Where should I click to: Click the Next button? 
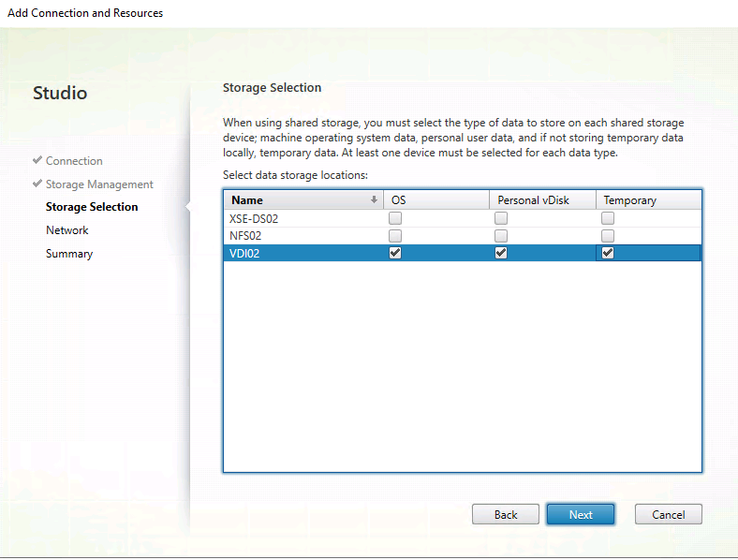[581, 514]
